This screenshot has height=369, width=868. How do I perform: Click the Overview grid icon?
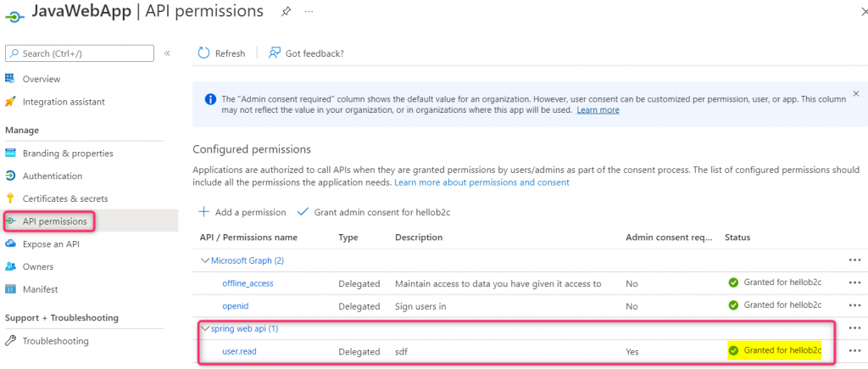coord(9,79)
